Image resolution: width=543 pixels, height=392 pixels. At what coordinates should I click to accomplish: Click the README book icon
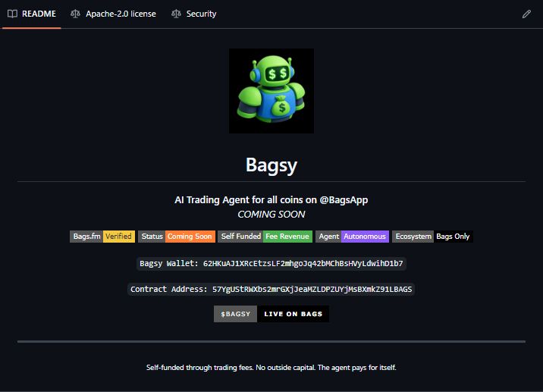click(12, 14)
